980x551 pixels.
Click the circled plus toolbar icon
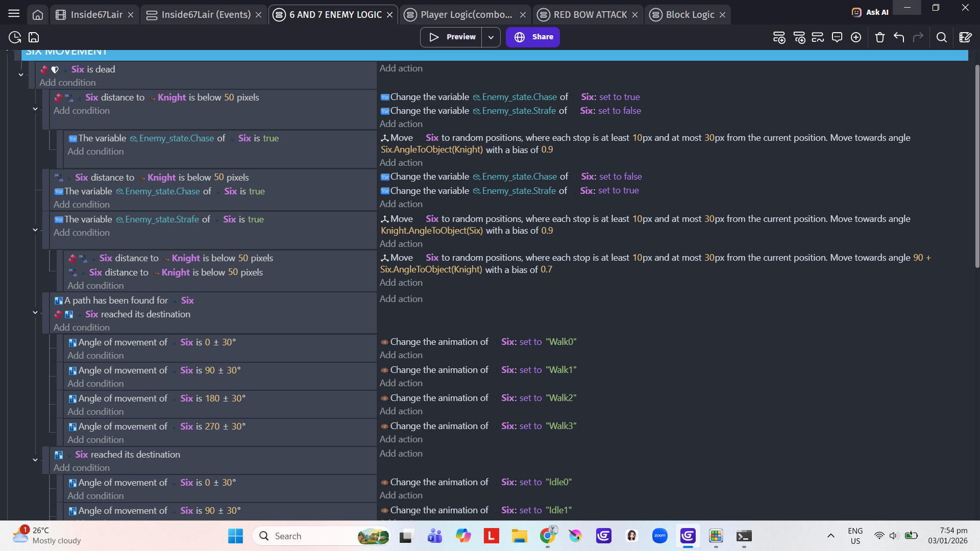coord(856,37)
